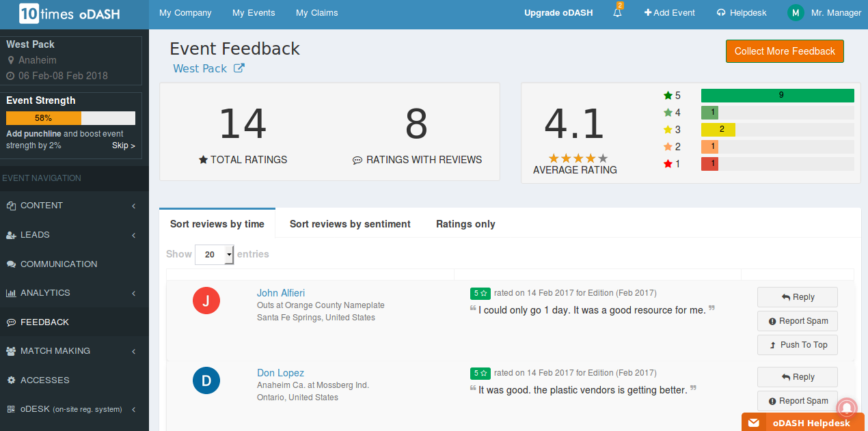This screenshot has height=431, width=868.
Task: Click the FEEDBACK speech bubble icon
Action: point(11,322)
